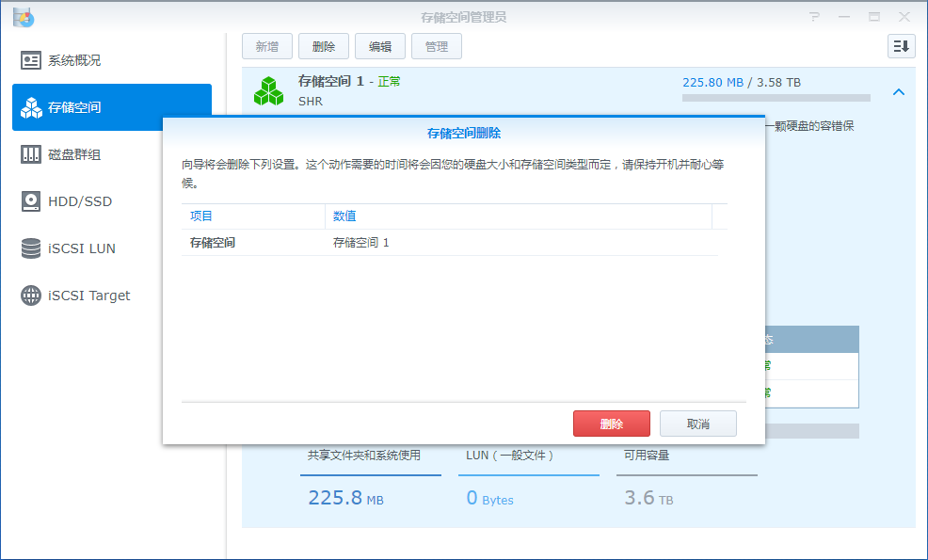Viewport: 928px width, 560px height.
Task: Click the 管理 toolbar button
Action: click(x=436, y=46)
